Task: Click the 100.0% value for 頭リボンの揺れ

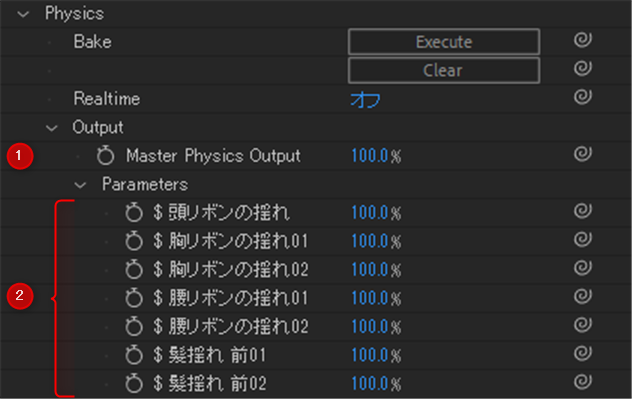Action: (376, 213)
